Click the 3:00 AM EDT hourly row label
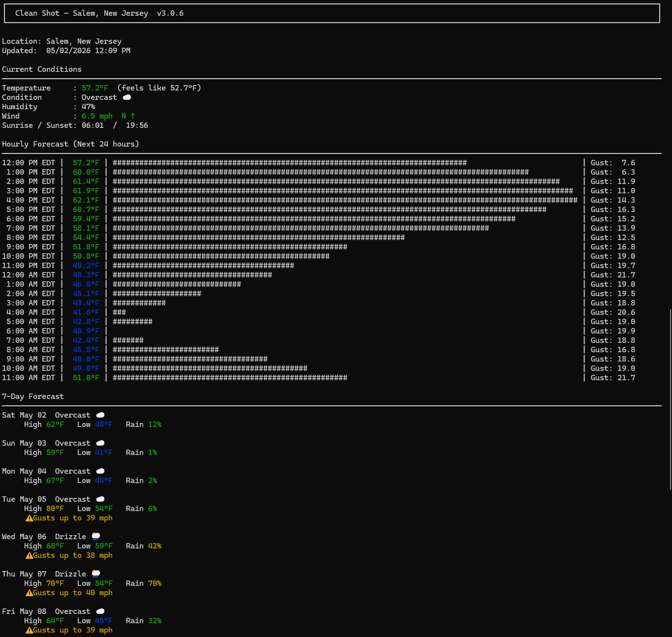 (x=31, y=303)
